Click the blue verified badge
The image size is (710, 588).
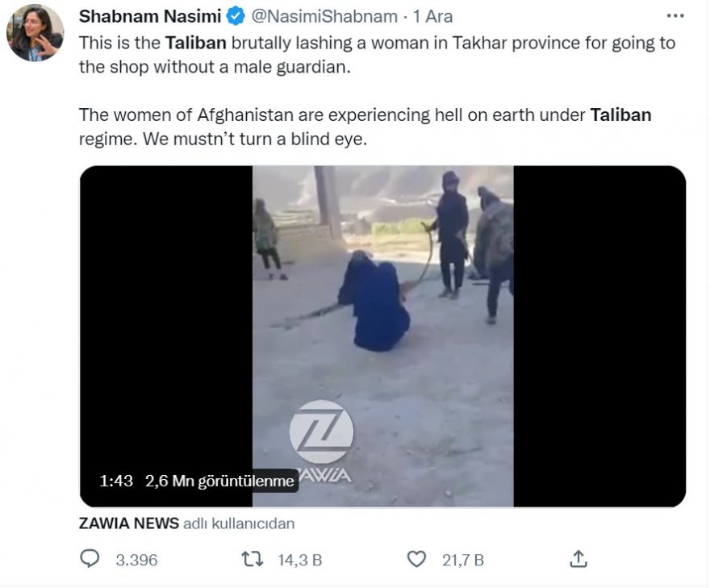[235, 16]
